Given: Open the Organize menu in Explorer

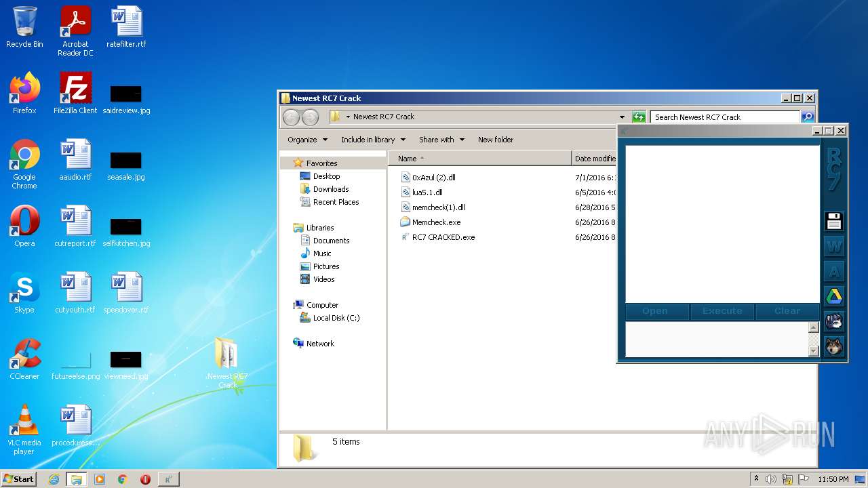Looking at the screenshot, I should coord(307,140).
